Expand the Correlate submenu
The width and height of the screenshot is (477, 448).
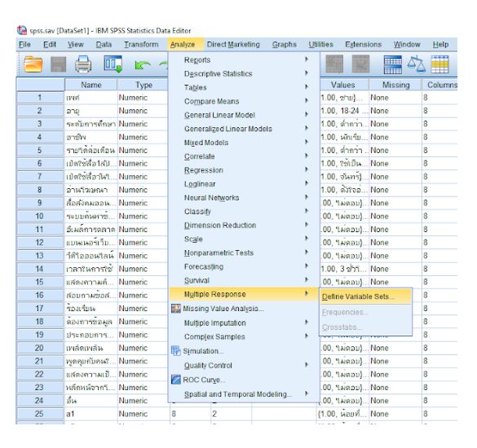pyautogui.click(x=244, y=156)
